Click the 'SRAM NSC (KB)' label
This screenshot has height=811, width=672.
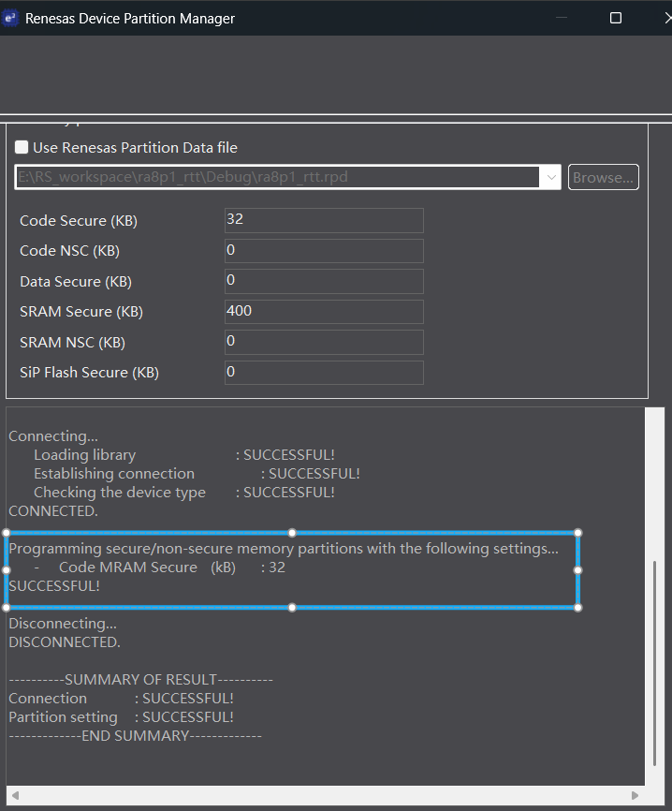pyautogui.click(x=72, y=343)
